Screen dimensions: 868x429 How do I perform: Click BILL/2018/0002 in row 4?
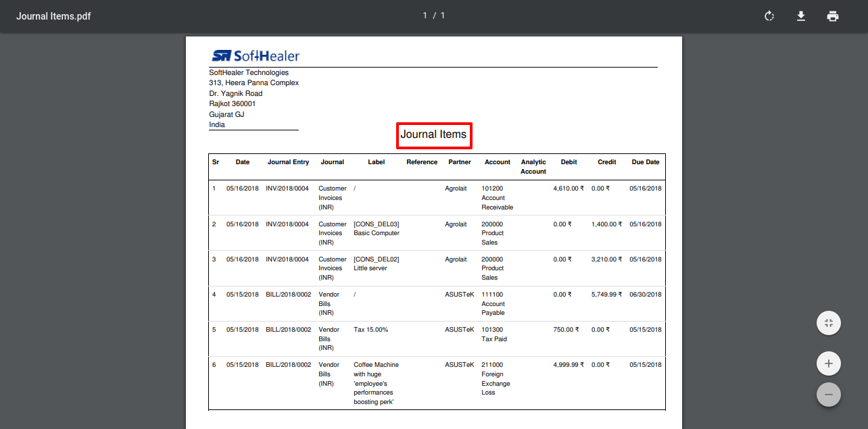tap(289, 295)
